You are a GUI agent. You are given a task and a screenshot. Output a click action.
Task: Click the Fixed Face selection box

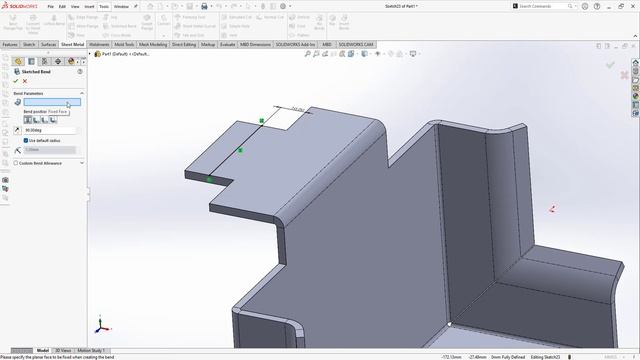pyautogui.click(x=52, y=102)
